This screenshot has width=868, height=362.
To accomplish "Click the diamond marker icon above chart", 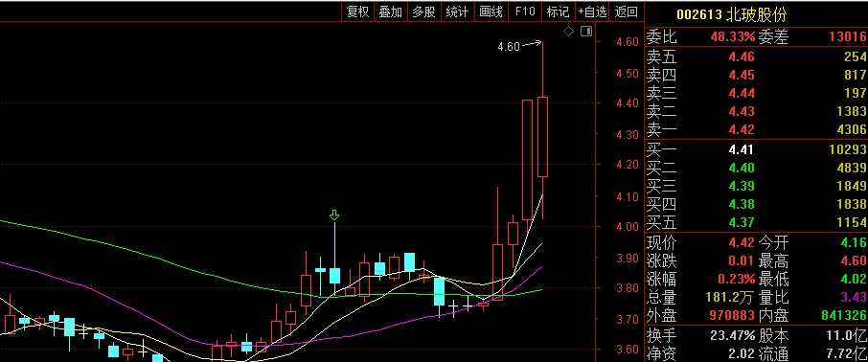I will point(568,32).
